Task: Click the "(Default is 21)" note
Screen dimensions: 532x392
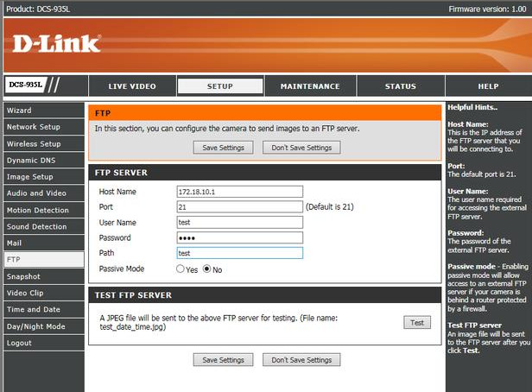Action: coord(329,207)
